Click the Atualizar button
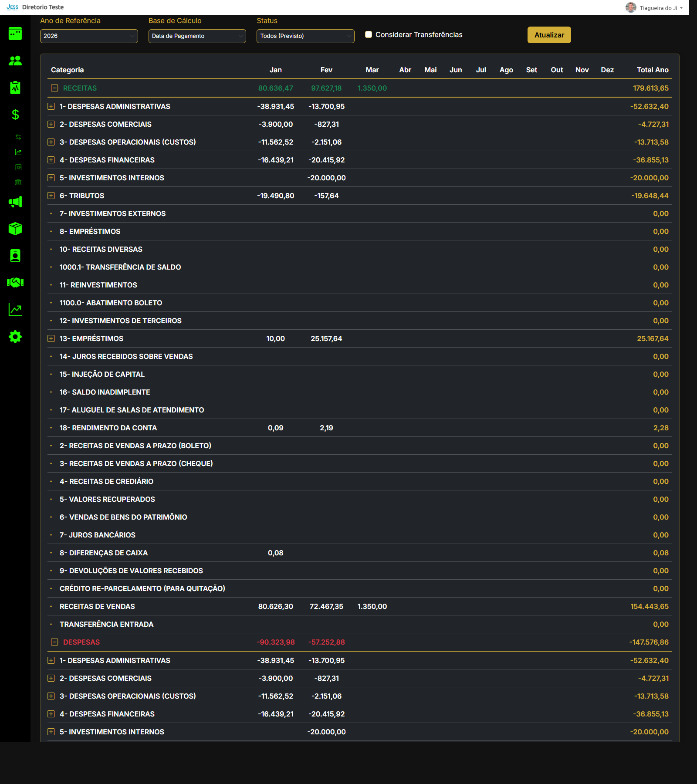 click(549, 35)
